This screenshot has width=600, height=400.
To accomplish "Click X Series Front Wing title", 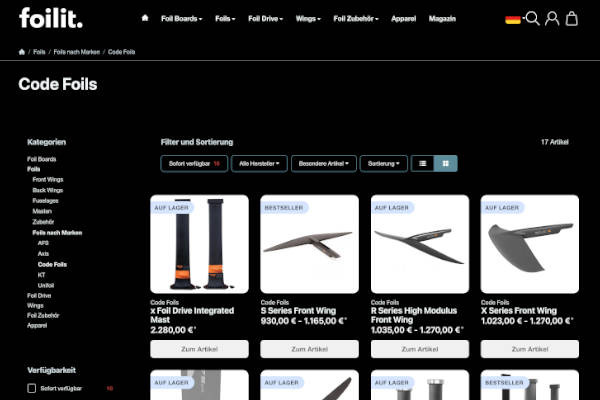I will pos(519,311).
